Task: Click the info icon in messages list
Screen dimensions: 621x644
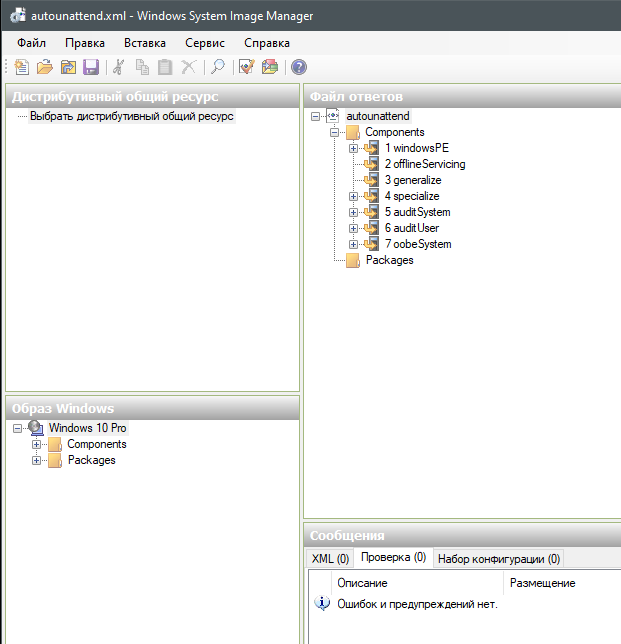Action: pos(322,603)
